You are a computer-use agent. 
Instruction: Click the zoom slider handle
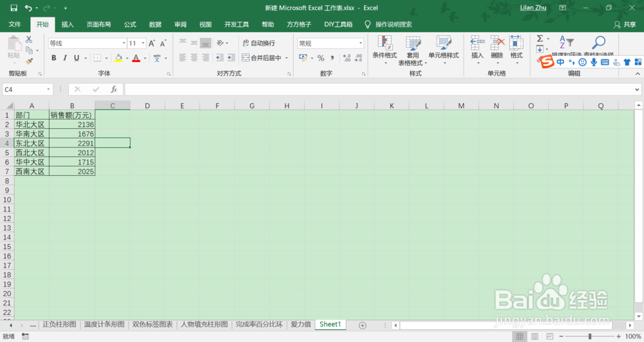590,336
